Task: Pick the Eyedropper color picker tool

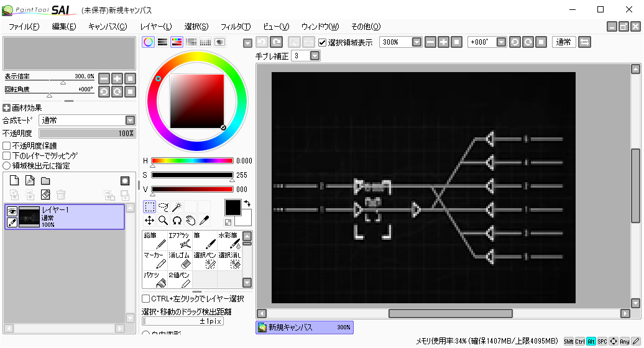Action: pos(204,220)
